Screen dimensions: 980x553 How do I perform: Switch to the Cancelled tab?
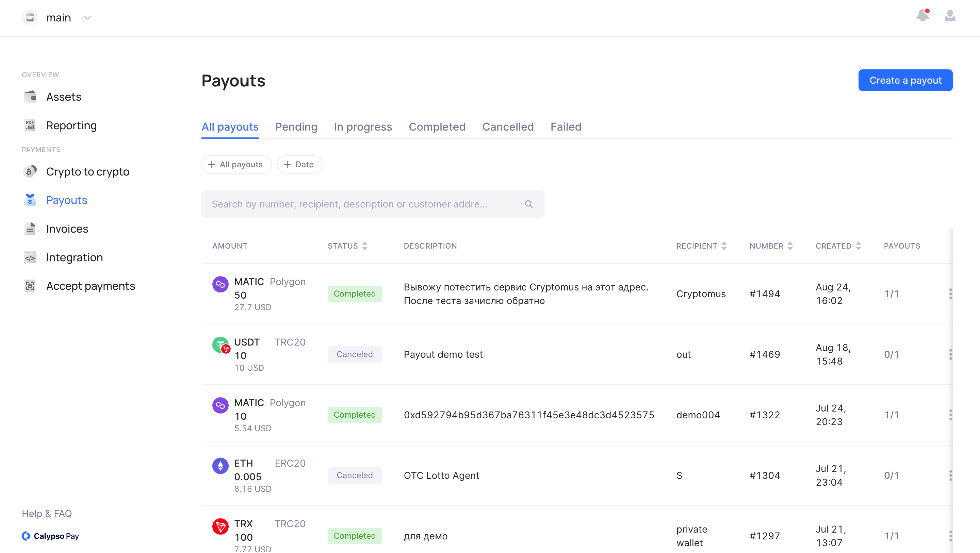(508, 127)
